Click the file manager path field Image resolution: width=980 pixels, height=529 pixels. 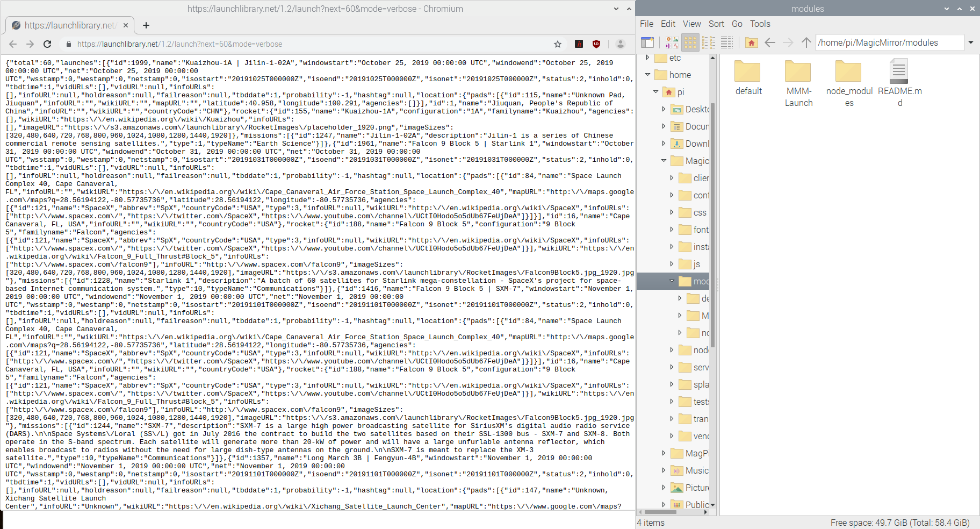point(890,42)
